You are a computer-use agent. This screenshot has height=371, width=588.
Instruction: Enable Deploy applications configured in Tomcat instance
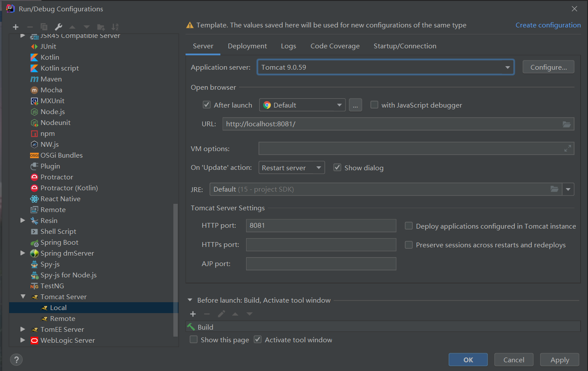[x=409, y=226]
